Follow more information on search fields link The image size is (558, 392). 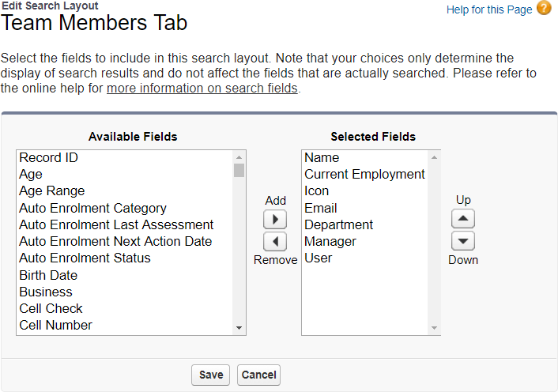click(x=202, y=89)
